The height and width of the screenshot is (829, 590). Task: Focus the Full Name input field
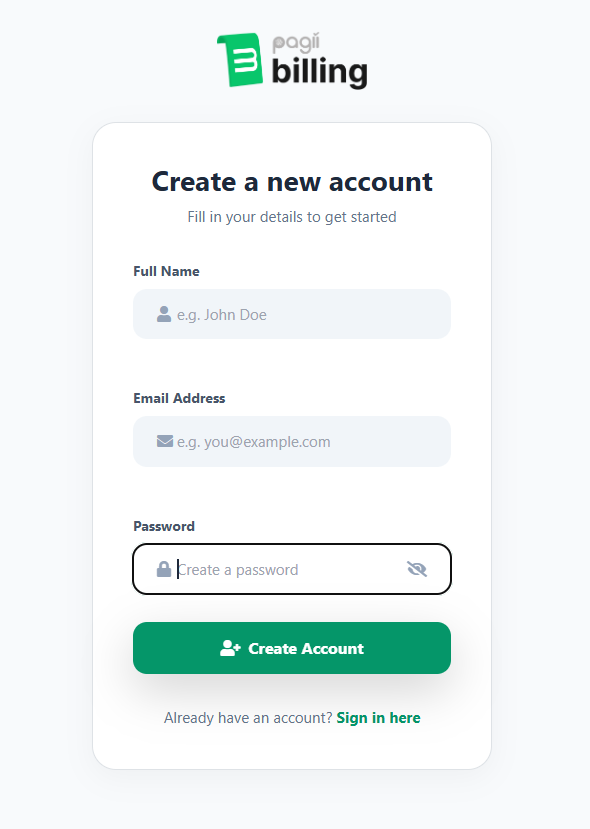[291, 314]
